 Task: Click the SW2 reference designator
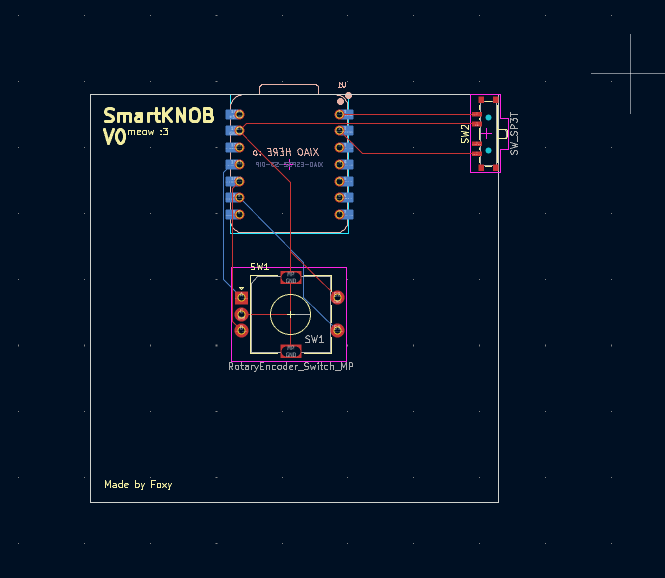point(465,134)
